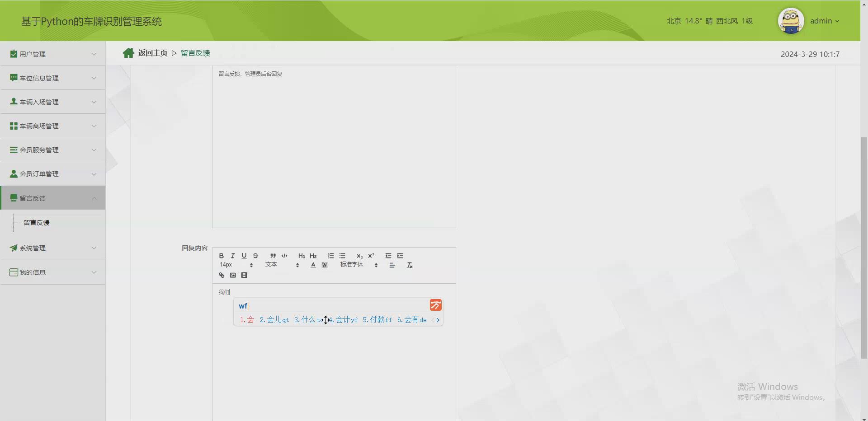
Task: Expand the 我的信息 menu
Action: pyautogui.click(x=53, y=272)
